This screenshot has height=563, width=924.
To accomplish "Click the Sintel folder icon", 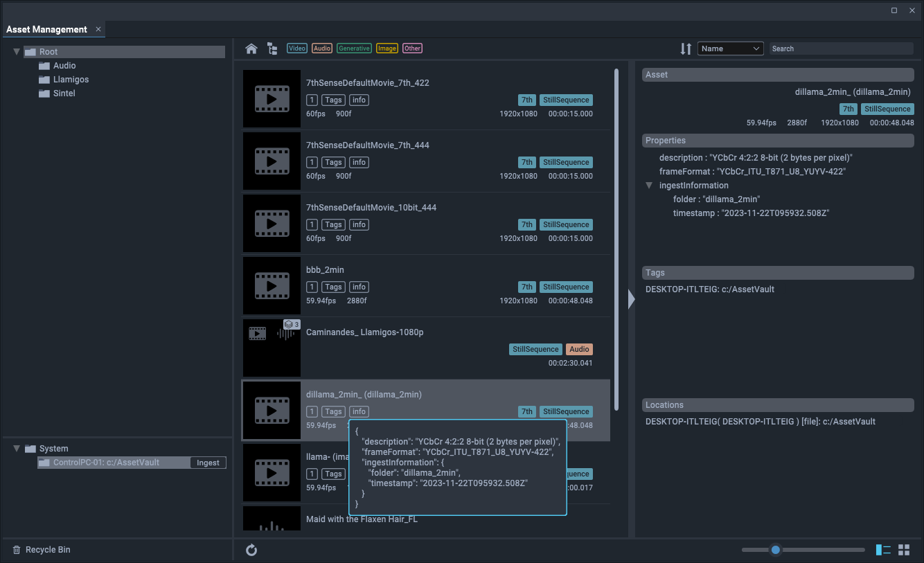I will [x=44, y=93].
